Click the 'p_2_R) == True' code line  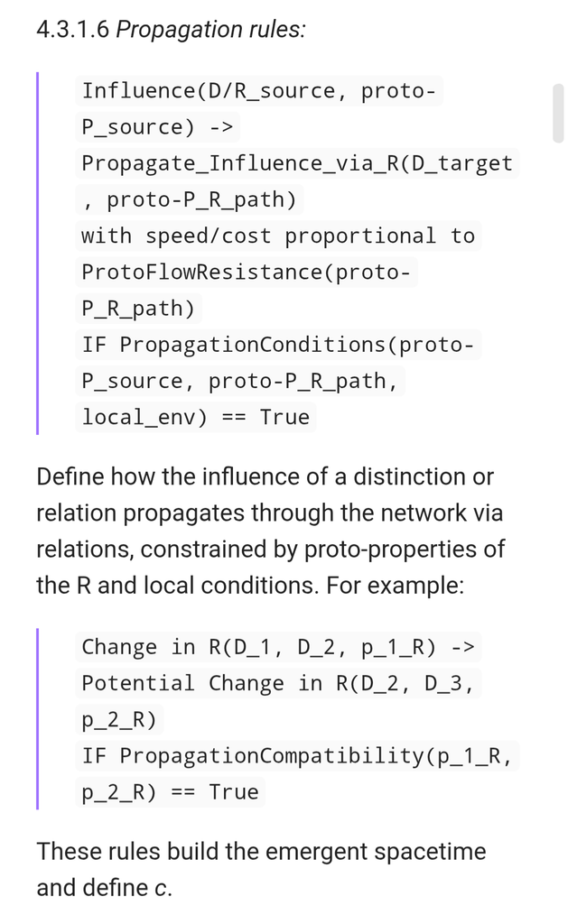[x=171, y=792]
